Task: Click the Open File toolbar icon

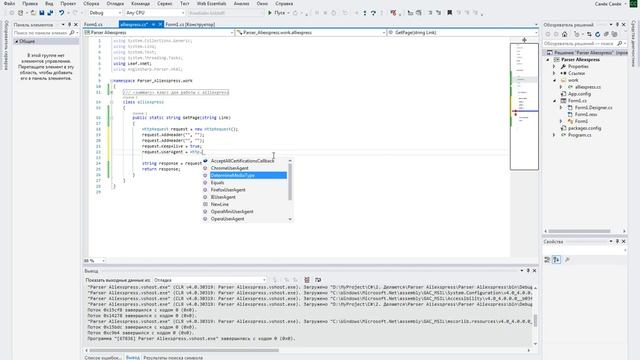Action: (33, 13)
